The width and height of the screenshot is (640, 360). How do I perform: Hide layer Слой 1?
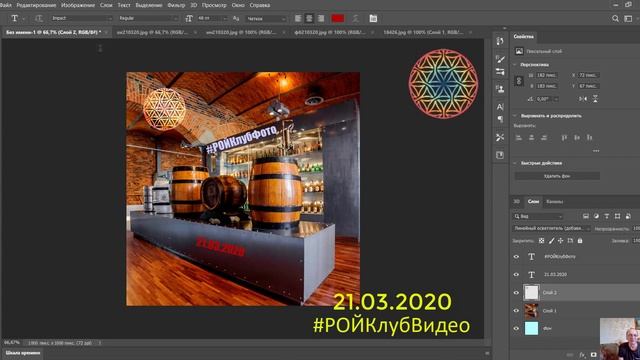(516, 311)
